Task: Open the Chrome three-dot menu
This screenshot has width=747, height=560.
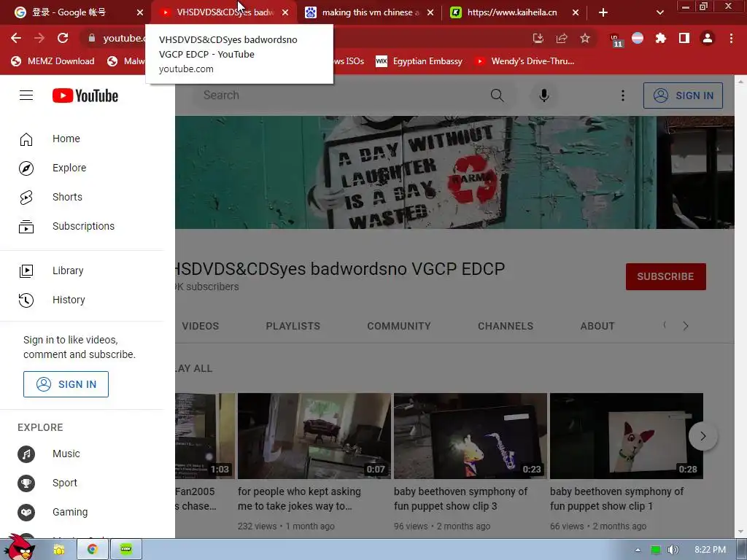Action: (x=731, y=38)
